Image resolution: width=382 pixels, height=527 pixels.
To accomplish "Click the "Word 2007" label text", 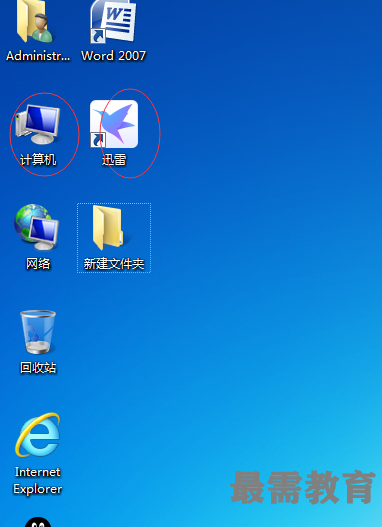I will 114,56.
